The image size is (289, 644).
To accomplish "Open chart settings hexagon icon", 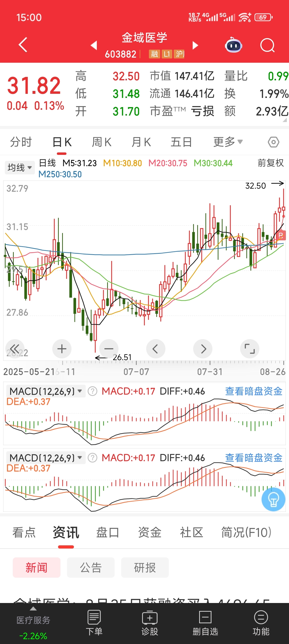I will click(274, 142).
